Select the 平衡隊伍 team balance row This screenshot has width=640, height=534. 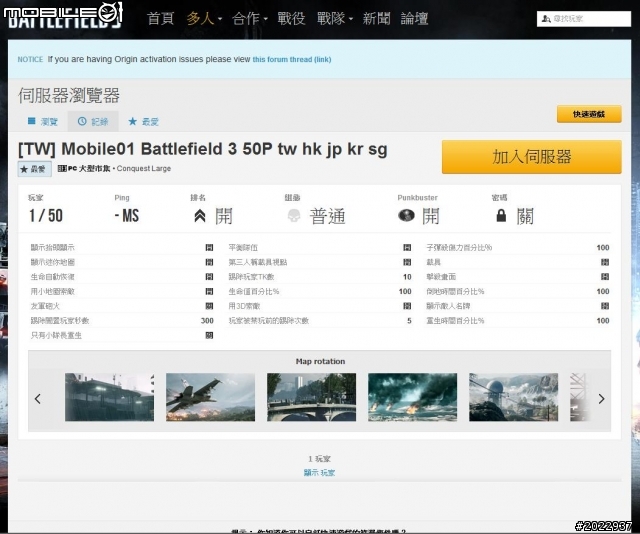pyautogui.click(x=320, y=247)
